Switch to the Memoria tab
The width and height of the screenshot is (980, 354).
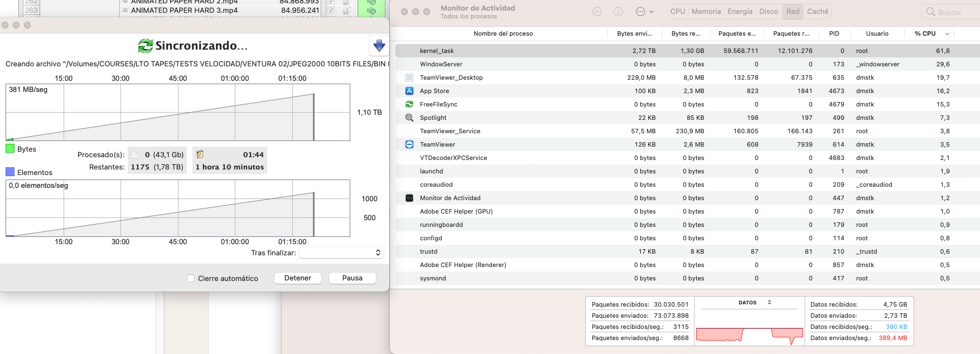pyautogui.click(x=706, y=11)
